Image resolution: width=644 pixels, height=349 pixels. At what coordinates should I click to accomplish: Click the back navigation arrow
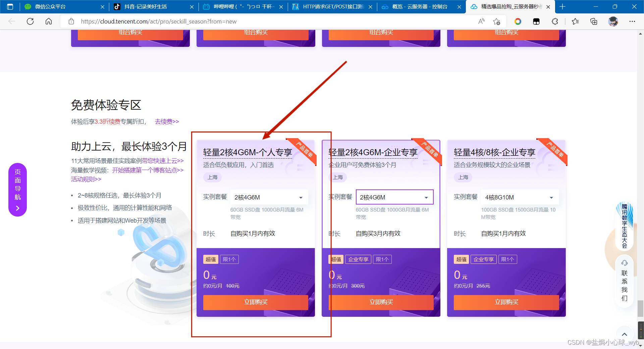[x=12, y=21]
